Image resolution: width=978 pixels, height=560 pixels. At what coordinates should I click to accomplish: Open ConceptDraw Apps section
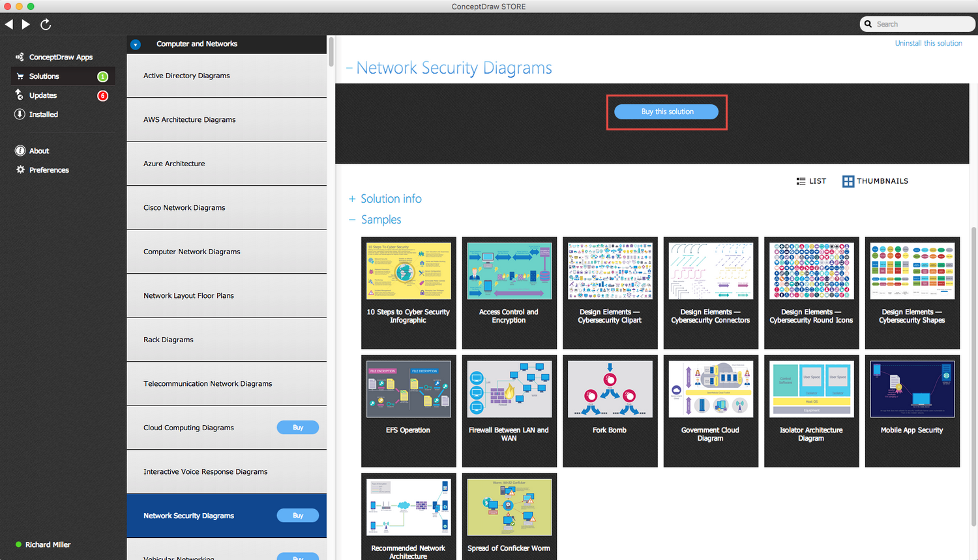(61, 57)
